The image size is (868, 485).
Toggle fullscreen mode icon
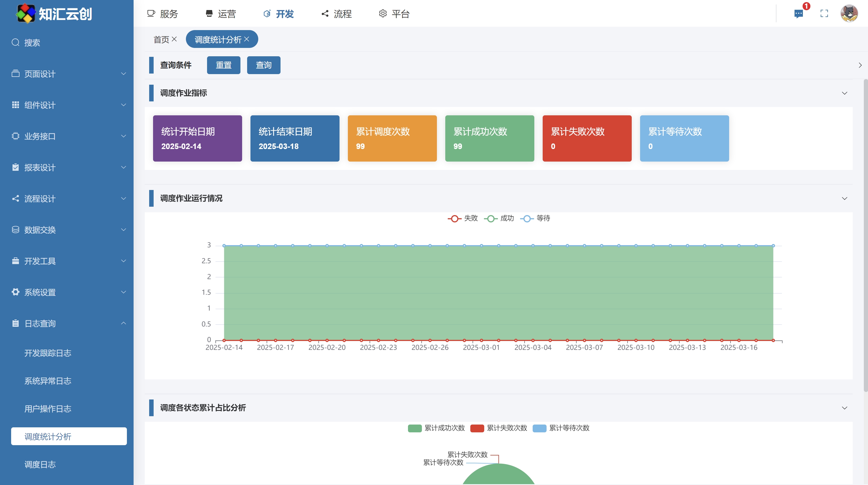[x=824, y=14]
